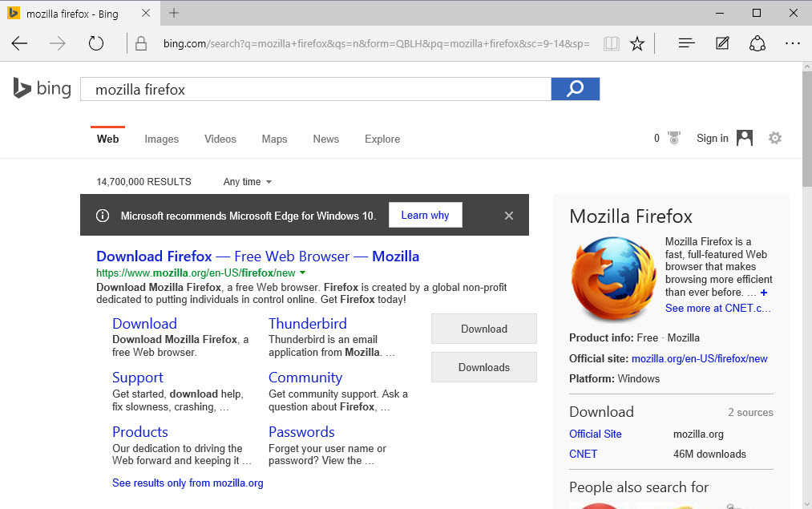Image resolution: width=812 pixels, height=509 pixels.
Task: Open the Hub three-lines icon
Action: coord(687,43)
